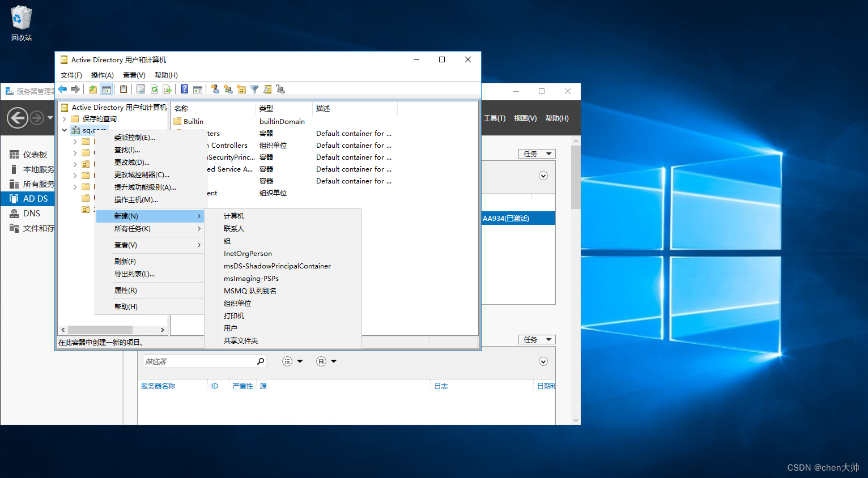
Task: Toggle the Show/Hide Console Tree icon
Action: (106, 89)
